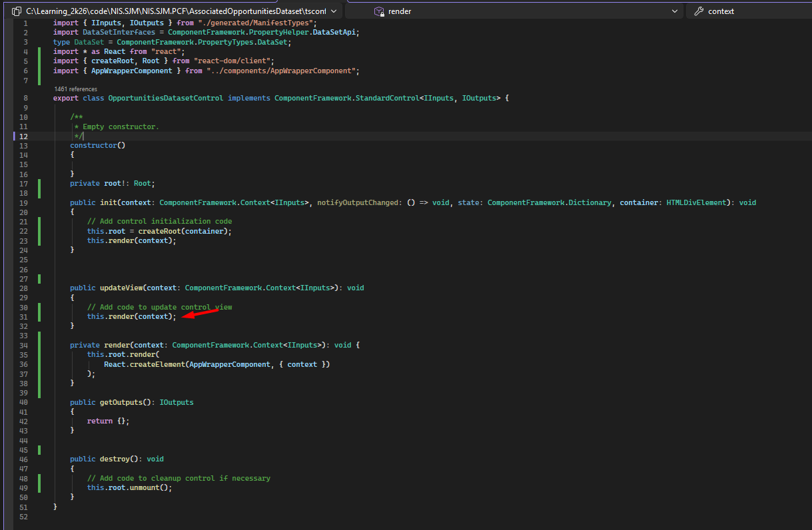Click the cube icon next to render
Viewport: 812px width, 530px height.
click(x=378, y=11)
